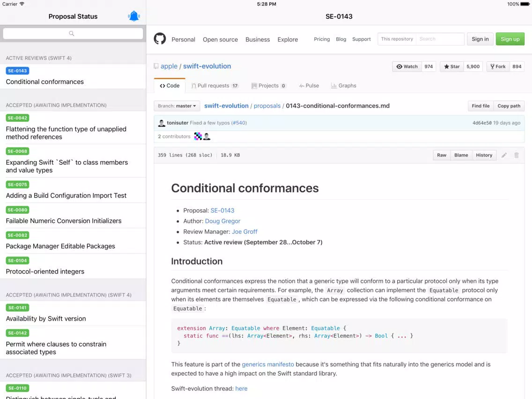Click the pencil edit file icon
Image resolution: width=532 pixels, height=399 pixels.
[x=504, y=155]
